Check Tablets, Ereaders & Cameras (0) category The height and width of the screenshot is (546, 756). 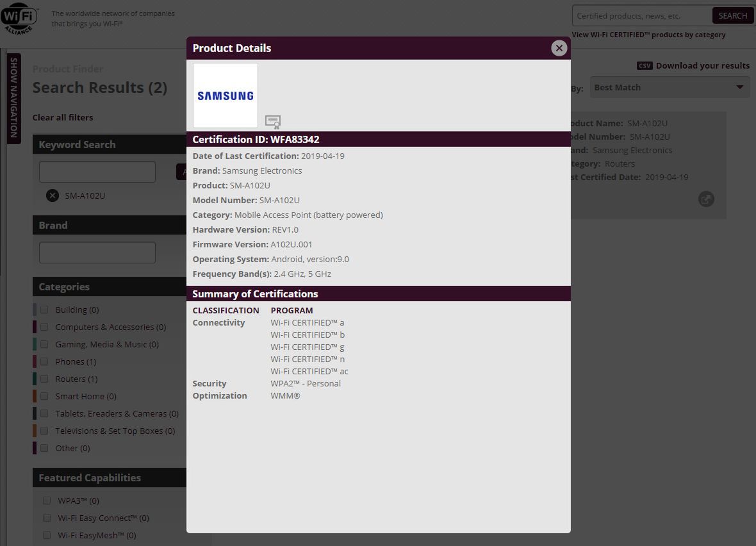(x=44, y=413)
